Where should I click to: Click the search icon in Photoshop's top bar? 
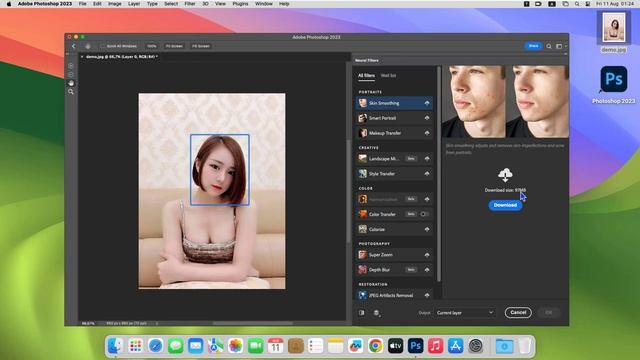549,46
